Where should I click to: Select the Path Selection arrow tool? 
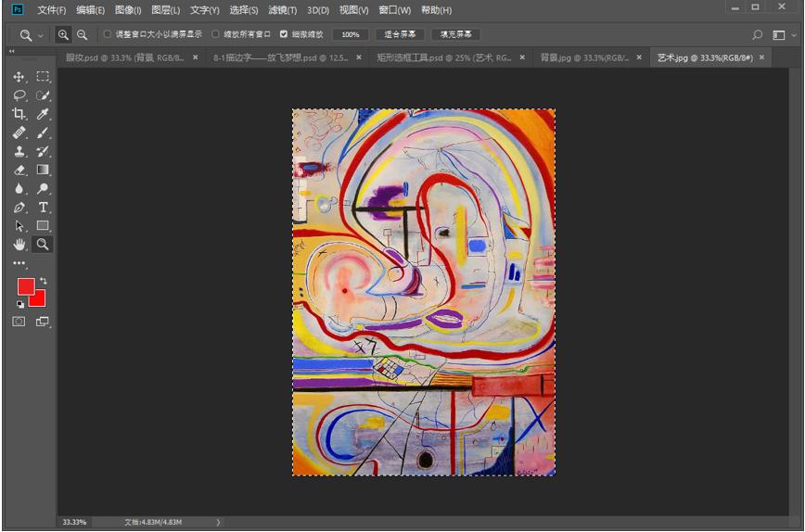pyautogui.click(x=19, y=226)
